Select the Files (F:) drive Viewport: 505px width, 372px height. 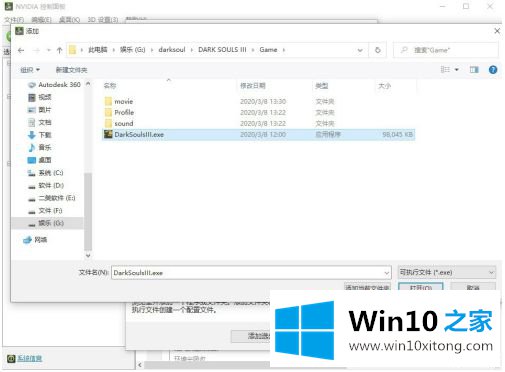[x=45, y=211]
